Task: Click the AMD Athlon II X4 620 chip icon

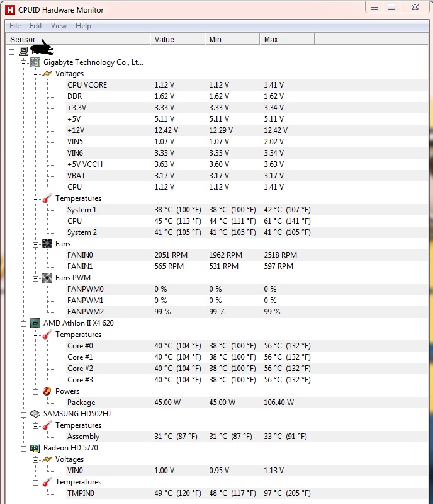Action: tap(35, 323)
